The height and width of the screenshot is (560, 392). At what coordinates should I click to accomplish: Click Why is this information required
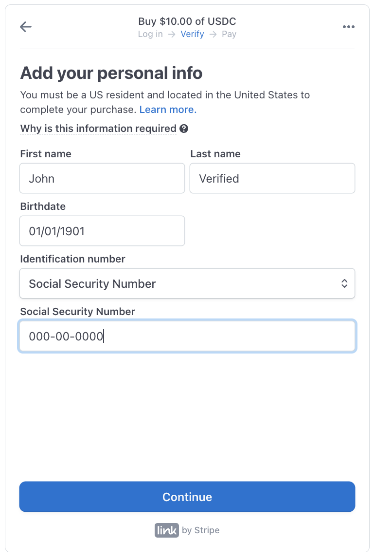point(98,128)
